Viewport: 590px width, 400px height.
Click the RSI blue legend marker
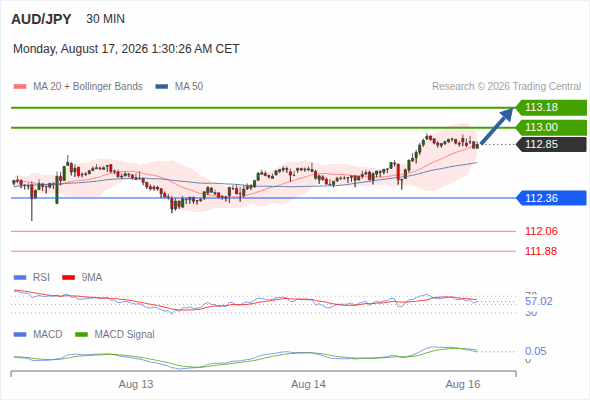tap(20, 278)
